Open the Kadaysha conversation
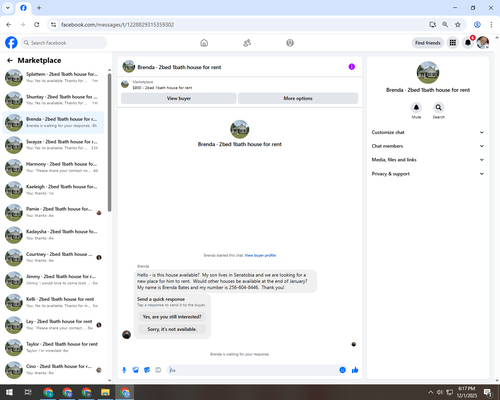The width and height of the screenshot is (500, 400). (x=53, y=235)
